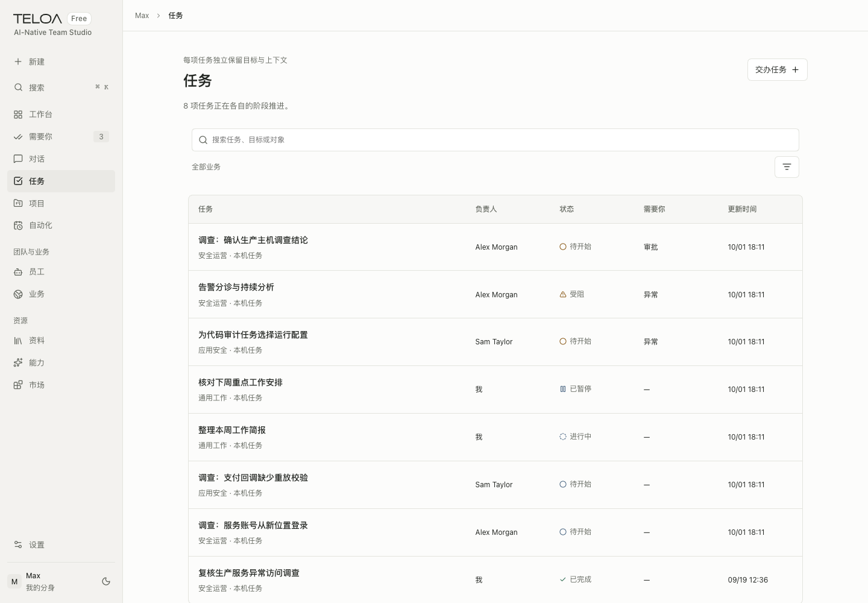Screen dimensions: 868x603
Task: Open the task filter options button
Action: (x=787, y=167)
